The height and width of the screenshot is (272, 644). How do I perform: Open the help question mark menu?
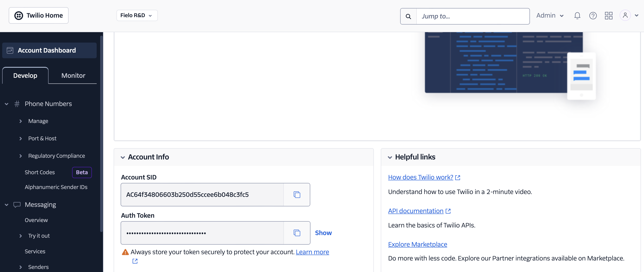point(593,16)
